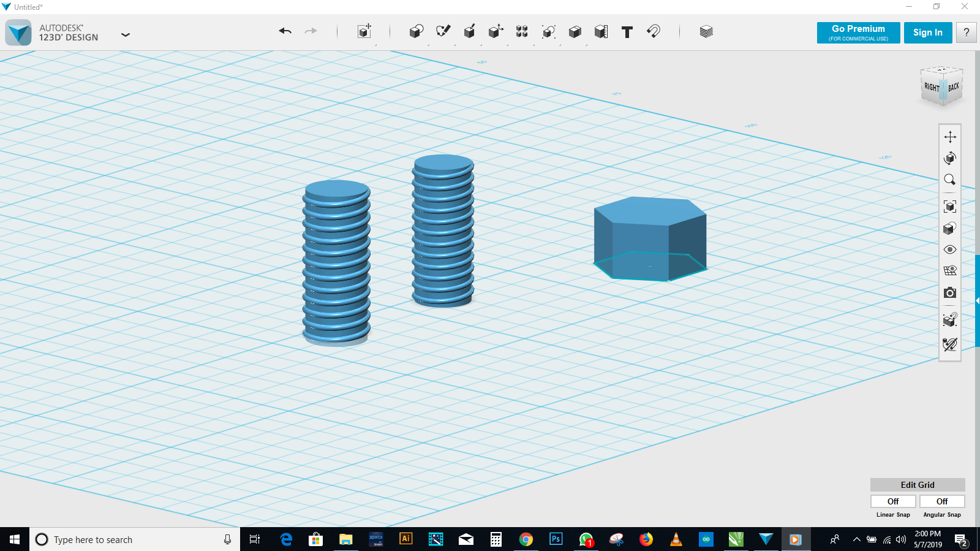Open the 123D Design application menu
The image size is (980, 551).
[x=126, y=35]
